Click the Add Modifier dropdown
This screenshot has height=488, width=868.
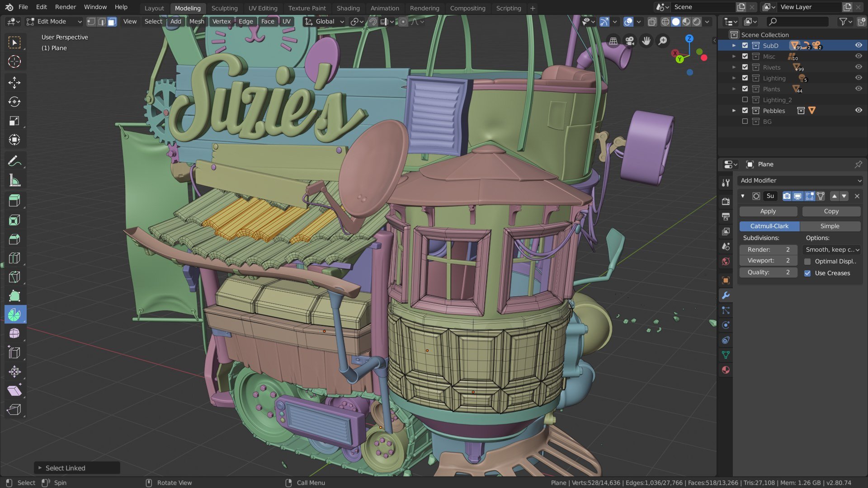tap(801, 180)
